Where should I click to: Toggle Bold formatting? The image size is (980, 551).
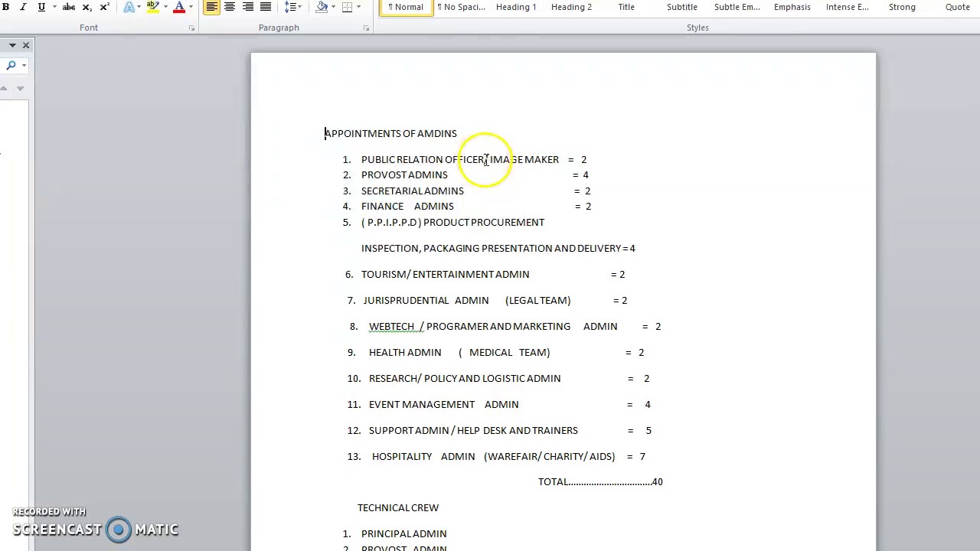tap(5, 7)
